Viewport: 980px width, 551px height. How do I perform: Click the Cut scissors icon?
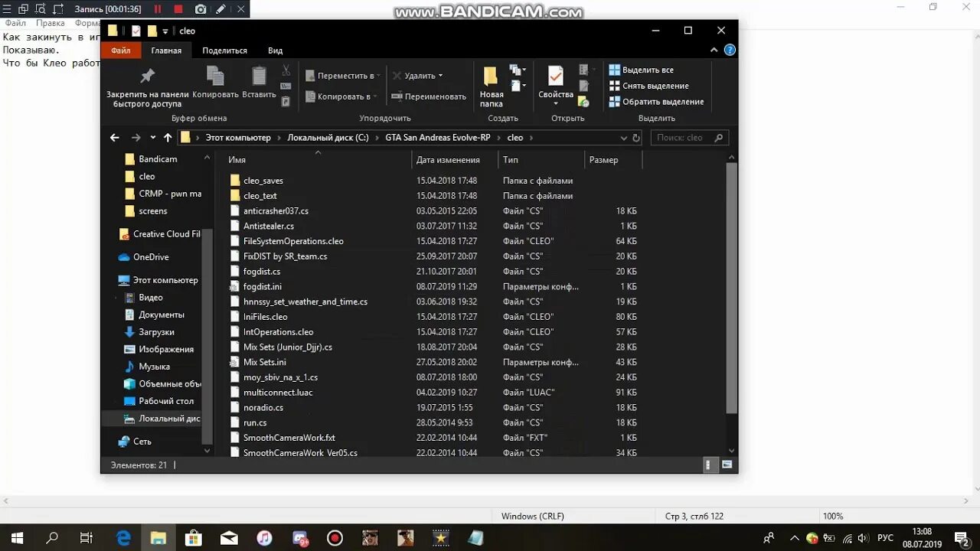point(286,70)
